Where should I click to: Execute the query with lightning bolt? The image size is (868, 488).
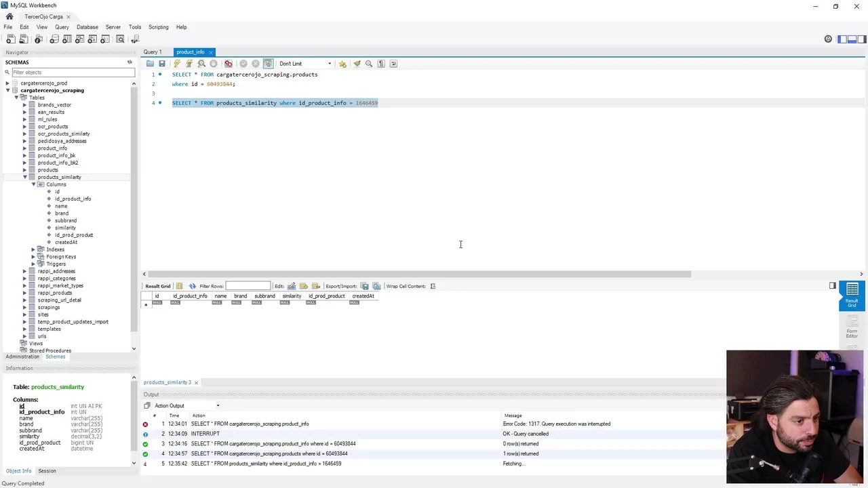(x=177, y=64)
